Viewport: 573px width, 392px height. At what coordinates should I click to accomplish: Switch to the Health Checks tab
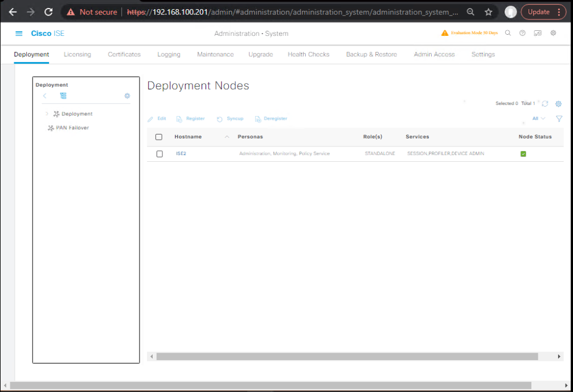tap(308, 54)
